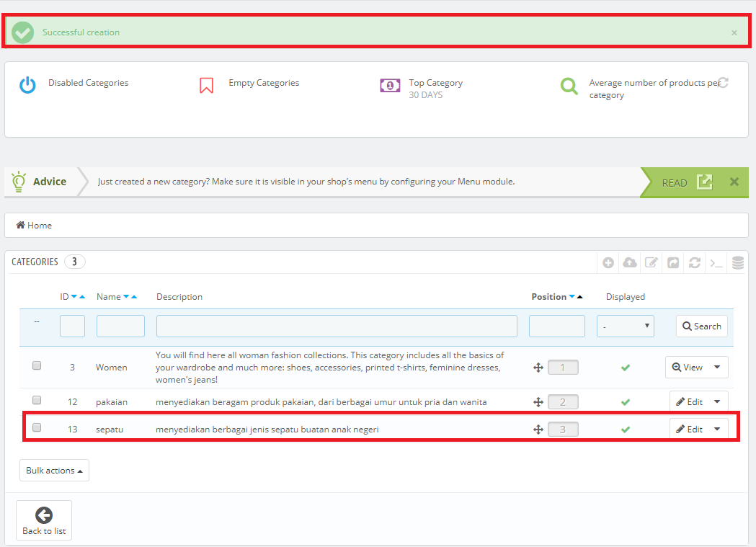Click the cloud upload import icon
This screenshot has width=756, height=547.
point(630,263)
